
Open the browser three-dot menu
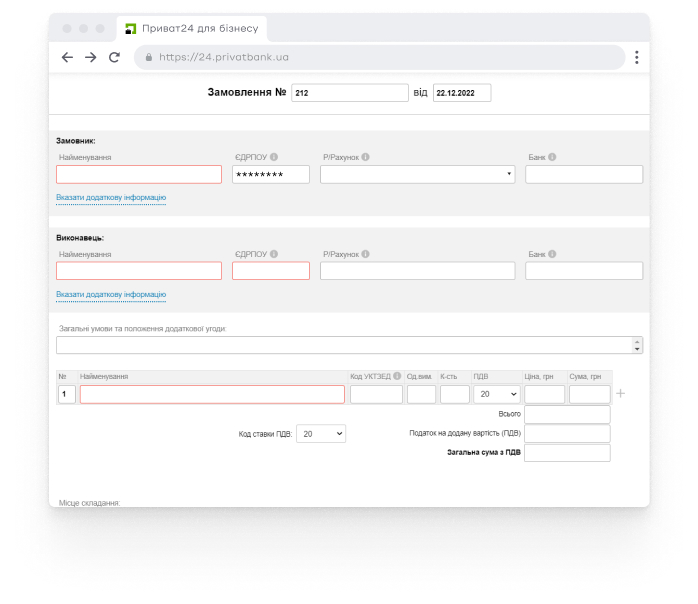pos(637,58)
